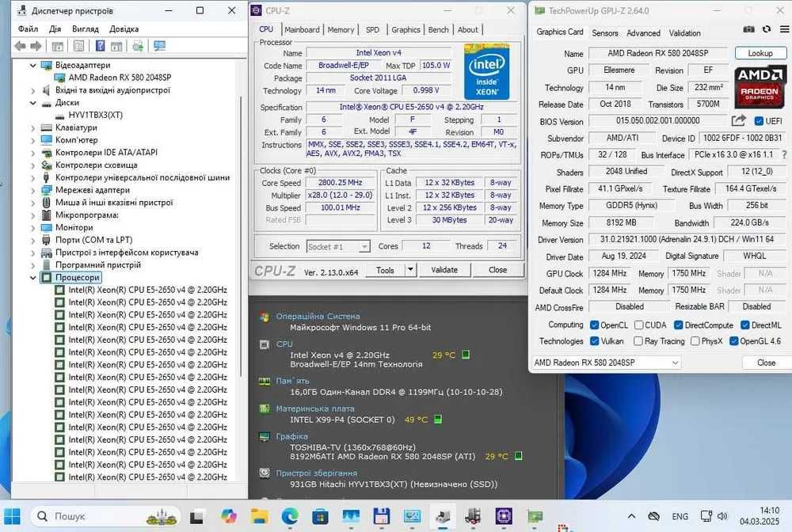The width and height of the screenshot is (792, 532).
Task: Toggle the UEFI checkbox in GPU-Z
Action: click(x=759, y=121)
